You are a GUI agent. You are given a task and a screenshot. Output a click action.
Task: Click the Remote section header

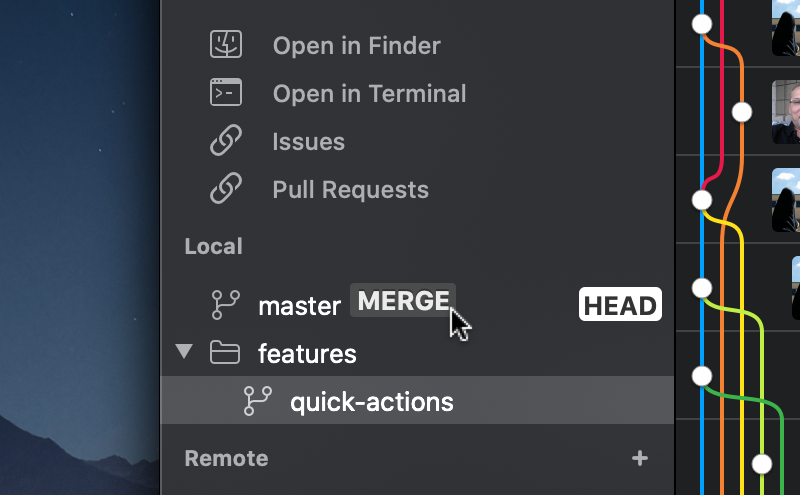point(227,458)
